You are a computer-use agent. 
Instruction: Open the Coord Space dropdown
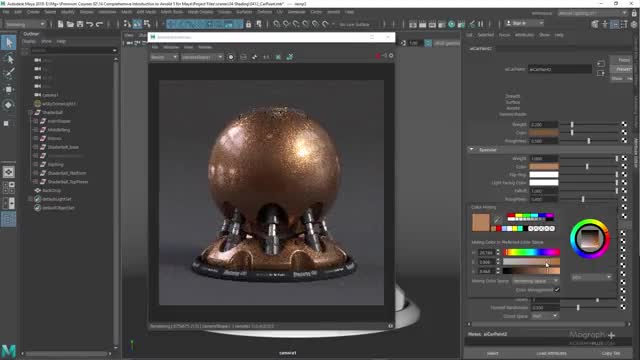pos(544,316)
